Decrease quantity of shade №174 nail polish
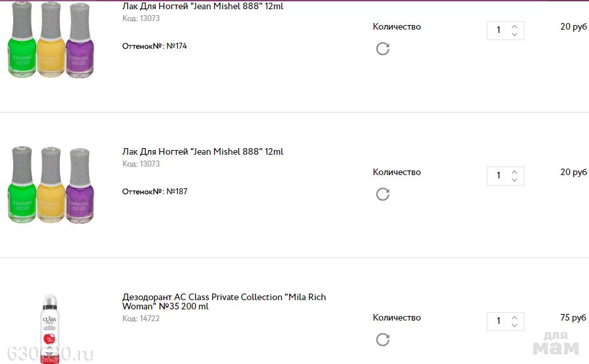Image resolution: width=589 pixels, height=364 pixels. tap(515, 34)
